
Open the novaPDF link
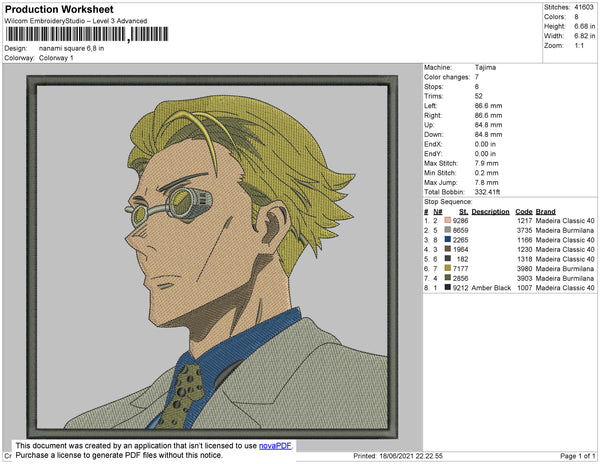[x=275, y=446]
